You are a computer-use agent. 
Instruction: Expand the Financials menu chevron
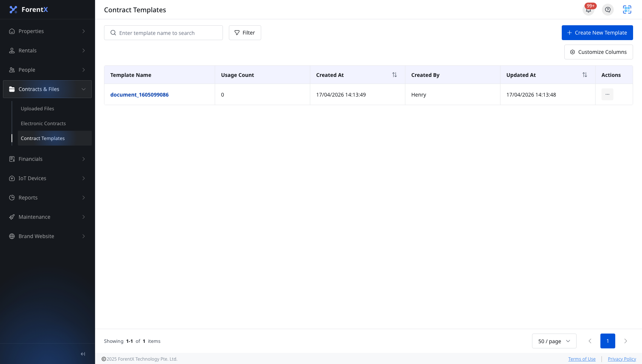click(x=84, y=159)
